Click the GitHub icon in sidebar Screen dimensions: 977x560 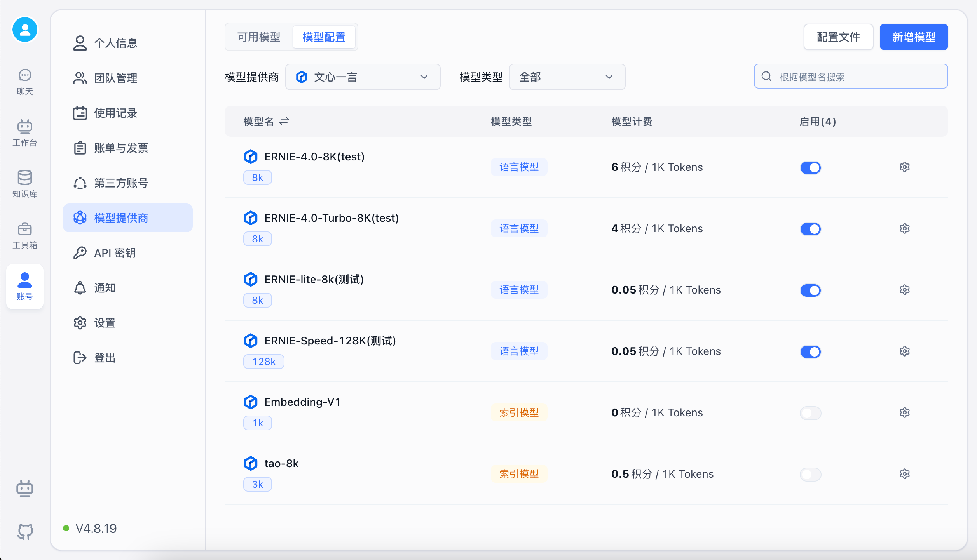(x=25, y=531)
